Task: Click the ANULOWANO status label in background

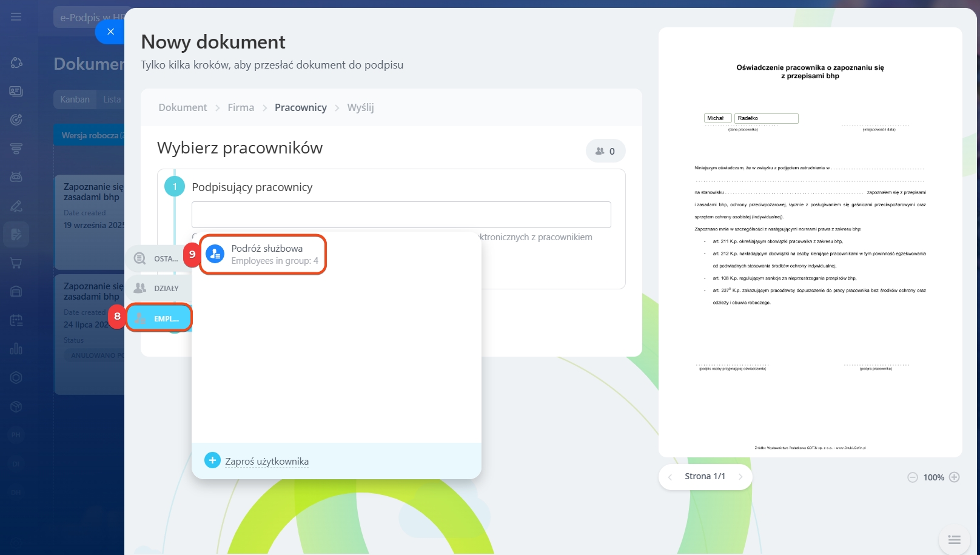Action: [94, 355]
